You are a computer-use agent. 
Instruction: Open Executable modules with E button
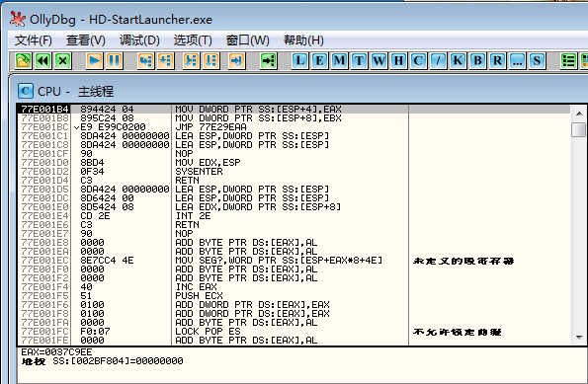pyautogui.click(x=319, y=60)
